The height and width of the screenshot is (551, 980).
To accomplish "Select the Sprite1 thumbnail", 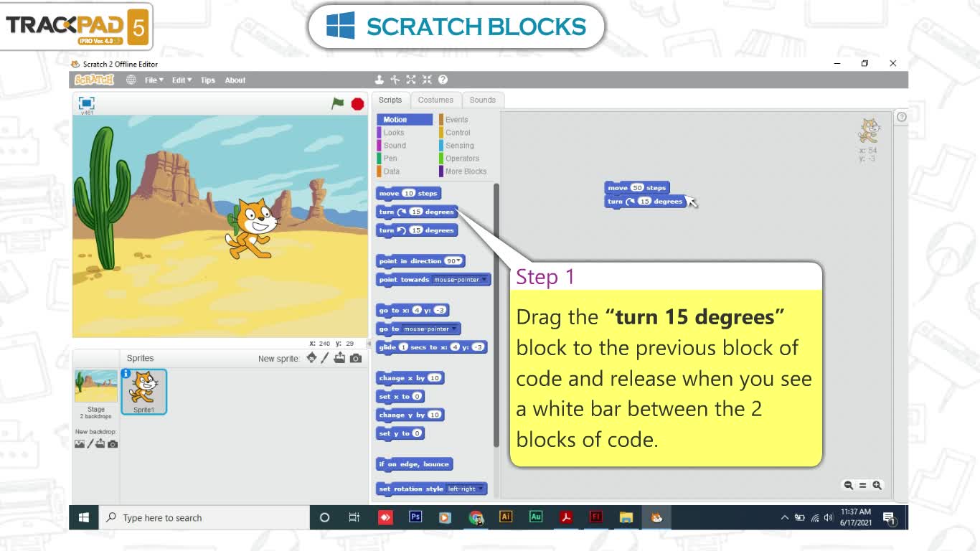I will click(144, 392).
